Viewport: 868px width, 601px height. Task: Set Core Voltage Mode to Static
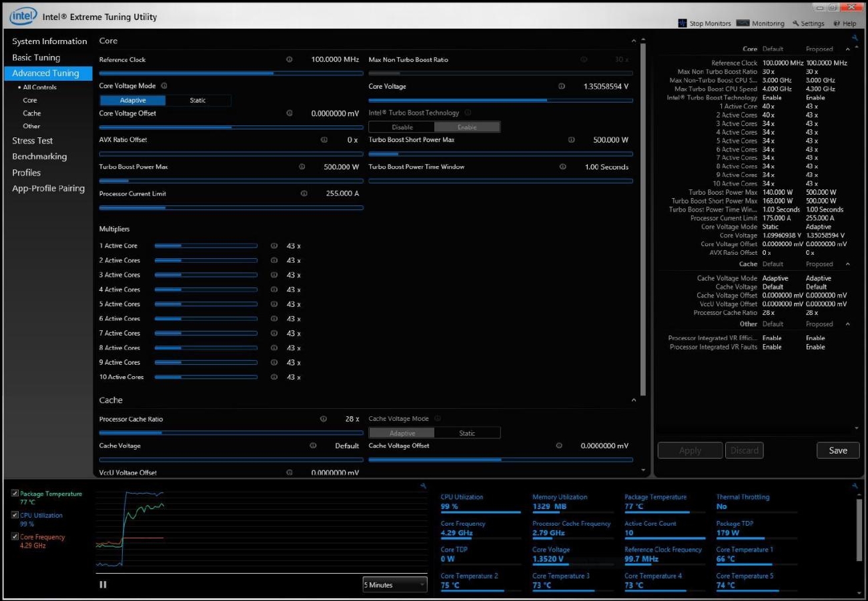198,100
